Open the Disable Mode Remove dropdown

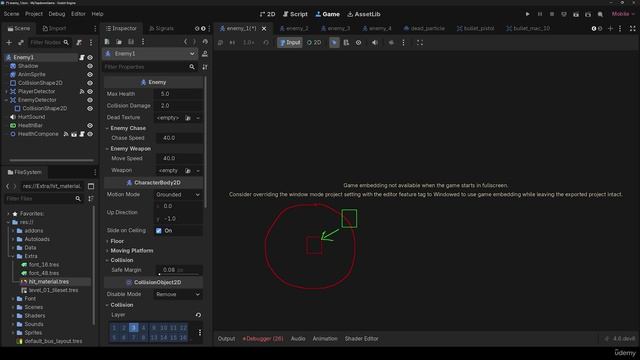point(178,294)
